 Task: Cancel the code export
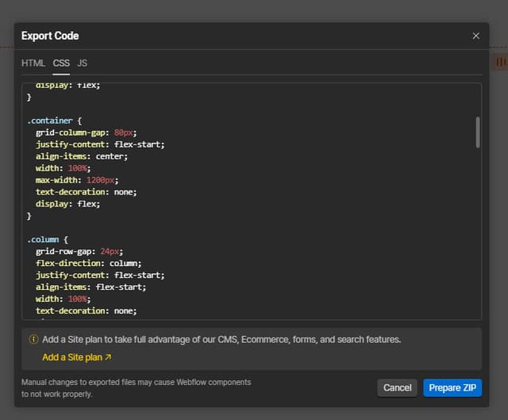point(397,387)
